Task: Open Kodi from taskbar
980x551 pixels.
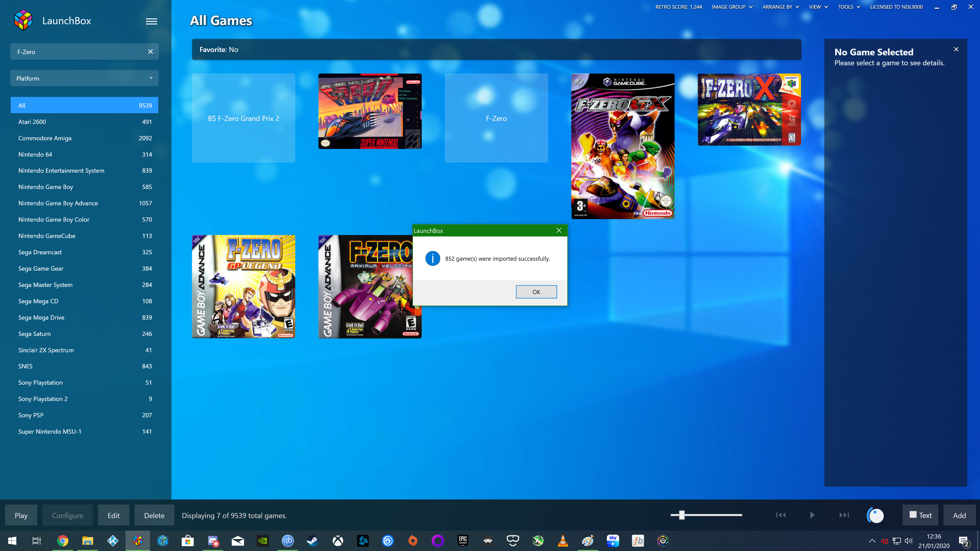Action: click(x=113, y=540)
